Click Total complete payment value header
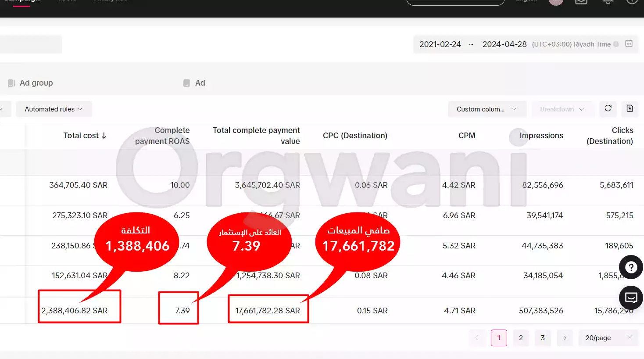Screen dimensions: 644x359 click(x=256, y=136)
